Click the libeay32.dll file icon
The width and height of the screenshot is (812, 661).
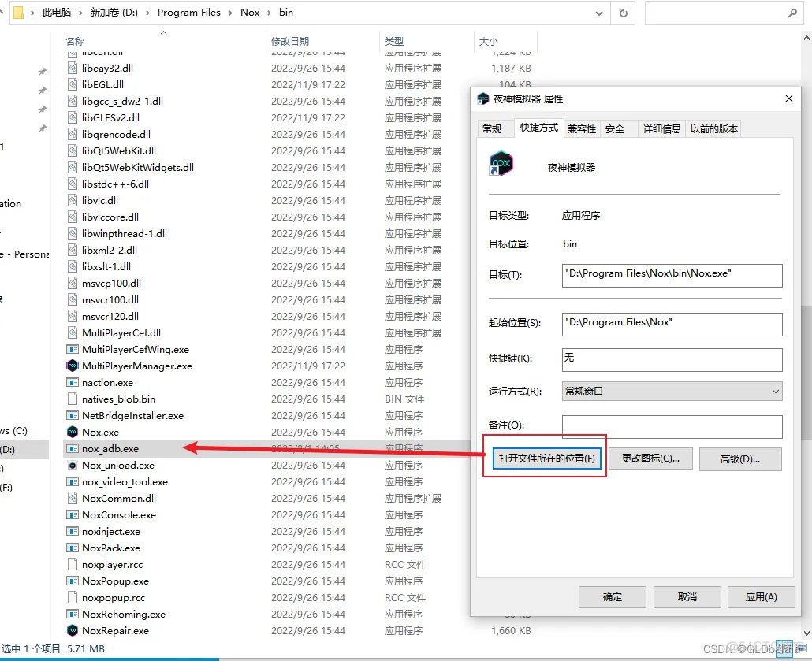[x=73, y=68]
